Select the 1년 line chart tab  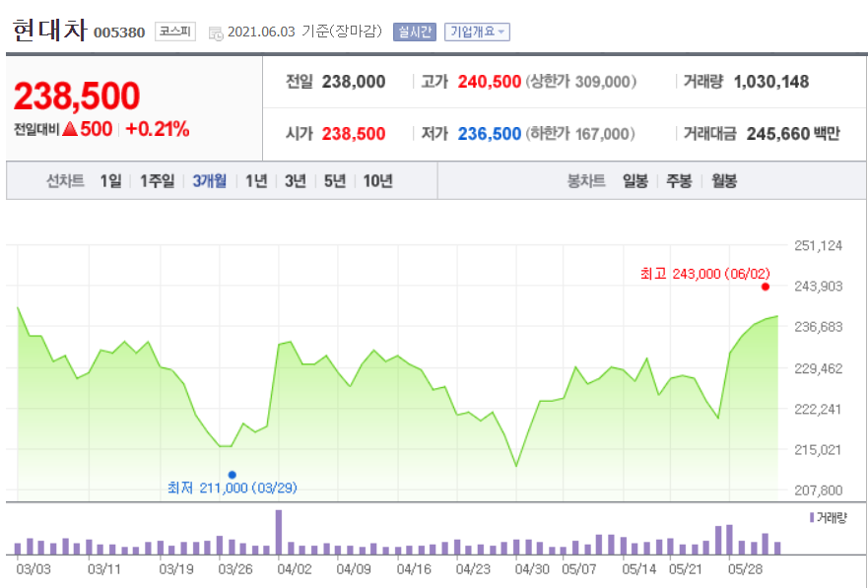click(x=256, y=181)
